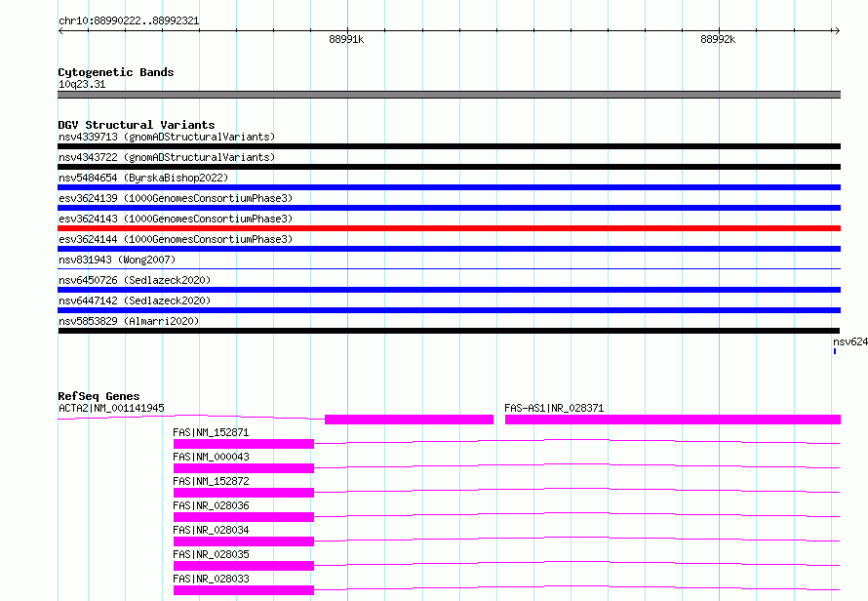Screen dimensions: 868x601
Task: Click the blue bar for esv3624144
Action: tap(449, 249)
